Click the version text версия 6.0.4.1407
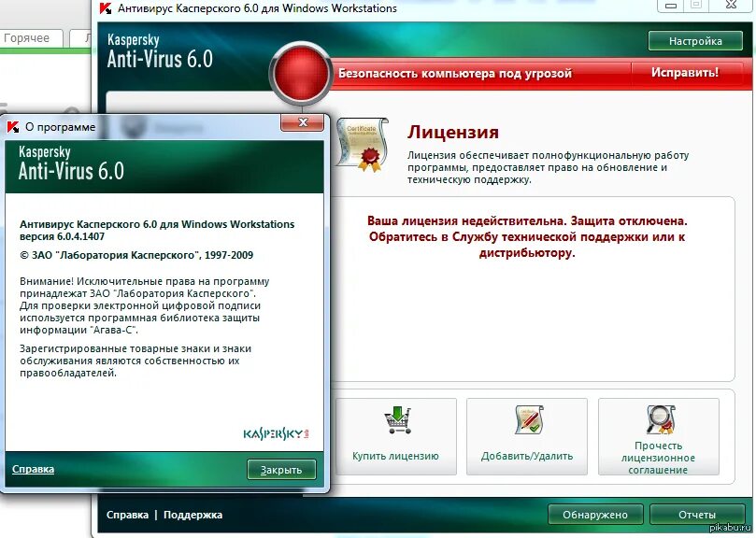Viewport: 756px width, 538px height. click(63, 236)
